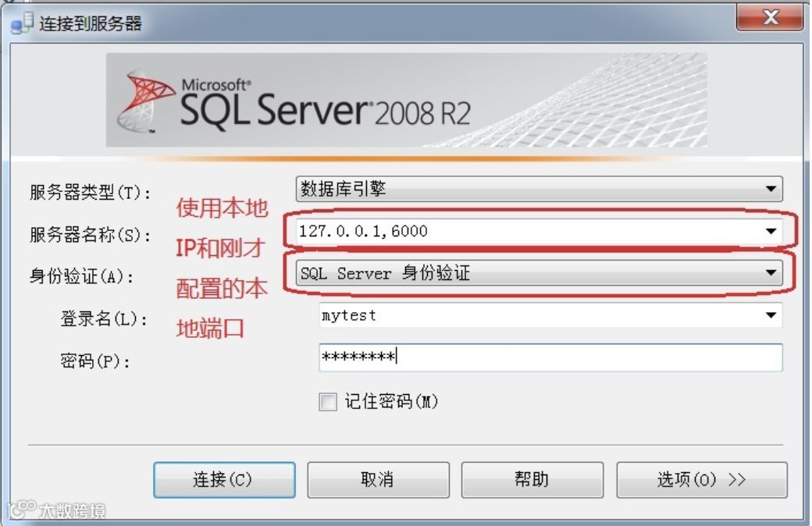
Task: Click the Connect (连接) button
Action: (224, 480)
